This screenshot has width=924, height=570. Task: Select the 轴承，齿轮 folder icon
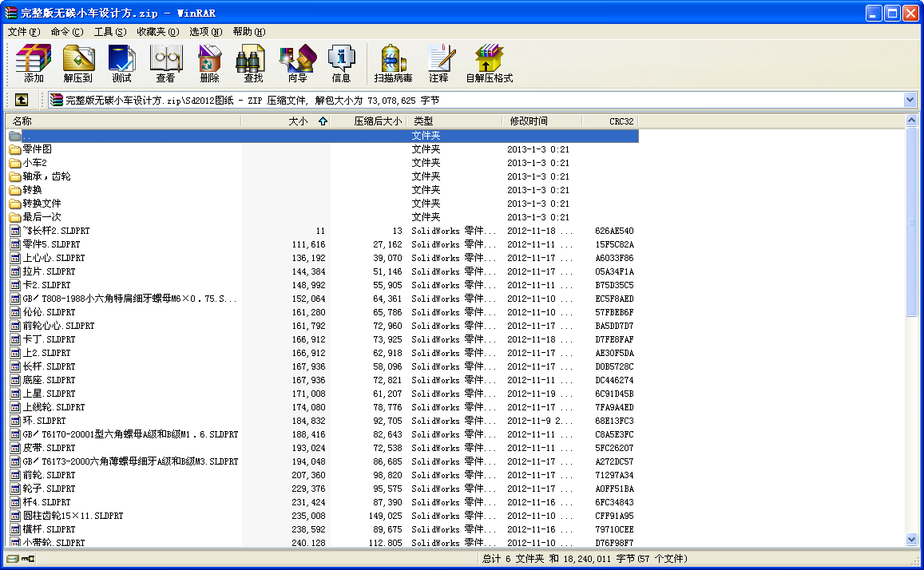click(15, 176)
